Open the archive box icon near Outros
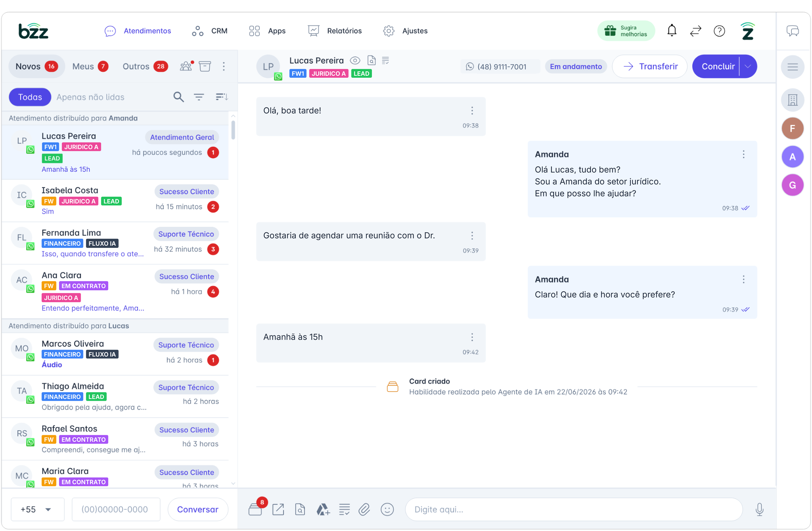812x531 pixels. click(x=205, y=66)
